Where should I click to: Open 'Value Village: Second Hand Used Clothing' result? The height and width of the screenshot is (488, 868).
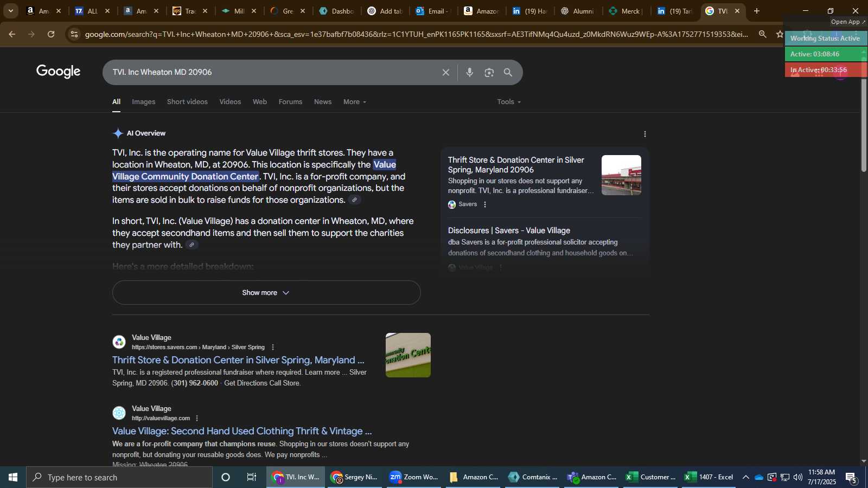(242, 431)
